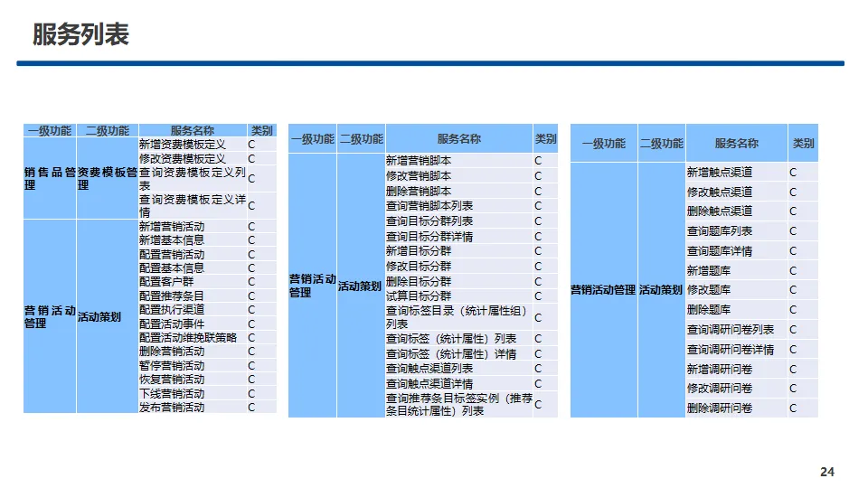Screen dimensions: 868x488
Task: Click the 销售品管理 cell
Action: (50, 178)
